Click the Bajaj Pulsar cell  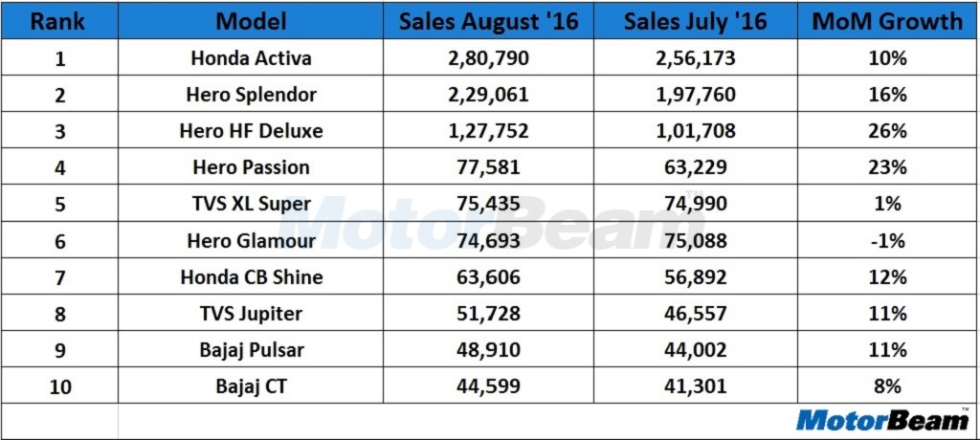(251, 350)
